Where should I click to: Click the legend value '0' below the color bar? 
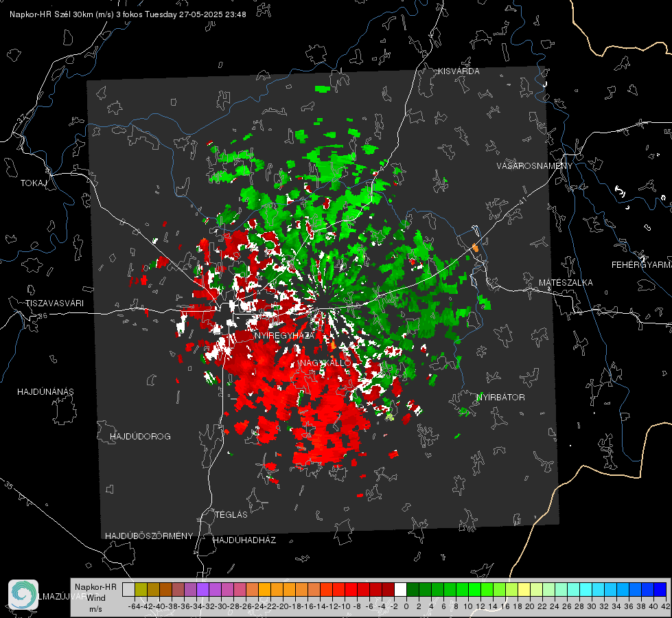(406, 607)
